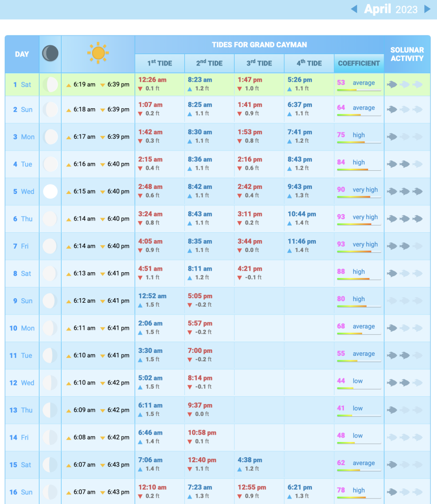Viewport: 437px width, 504px height.
Task: Click the sun icon in table header
Action: 98,53
